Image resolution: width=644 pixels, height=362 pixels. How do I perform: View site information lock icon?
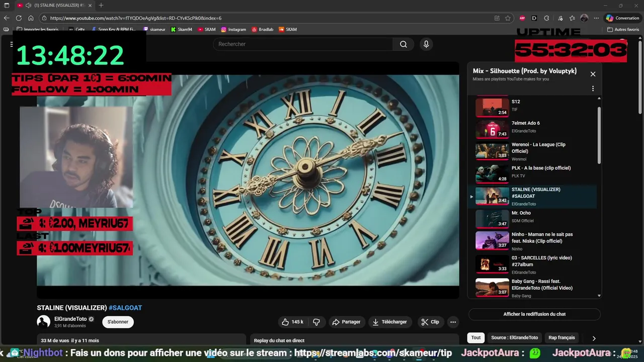coord(45,18)
